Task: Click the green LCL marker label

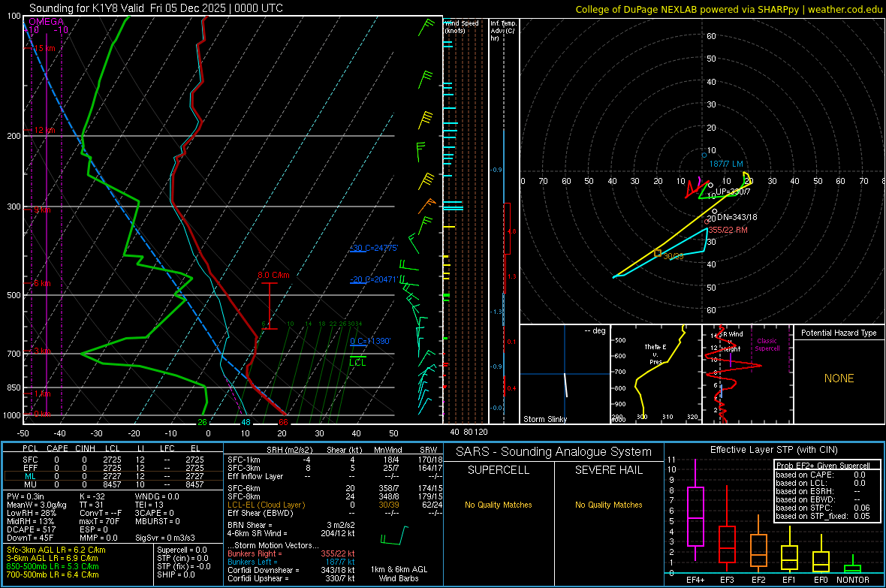Action: tap(357, 363)
